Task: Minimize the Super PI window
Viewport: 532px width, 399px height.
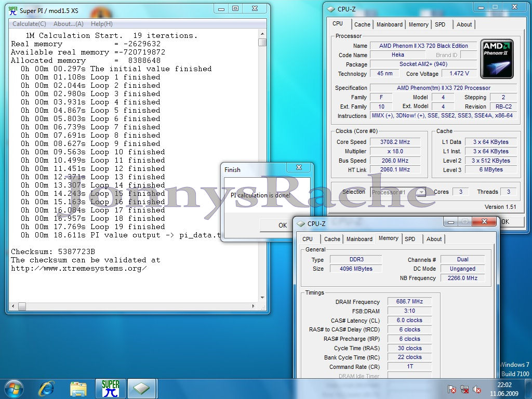Action: point(221,9)
